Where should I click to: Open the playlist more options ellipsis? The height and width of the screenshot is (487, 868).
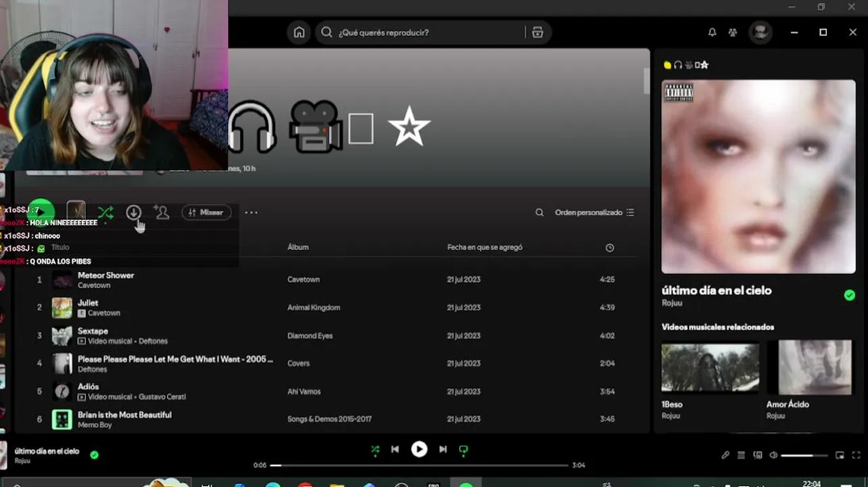[x=251, y=212]
